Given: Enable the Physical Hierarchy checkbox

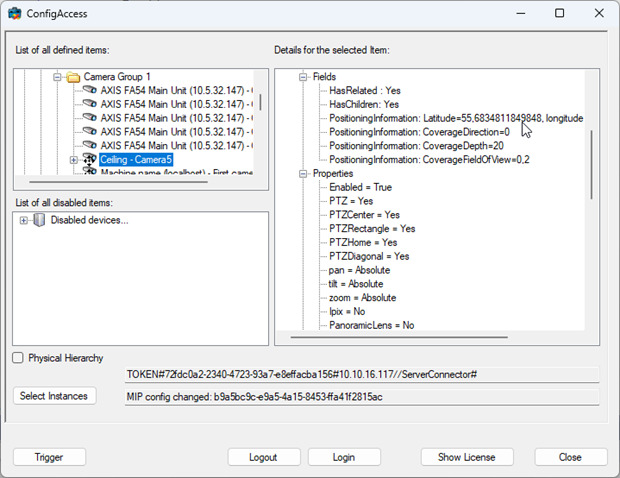Looking at the screenshot, I should 18,358.
